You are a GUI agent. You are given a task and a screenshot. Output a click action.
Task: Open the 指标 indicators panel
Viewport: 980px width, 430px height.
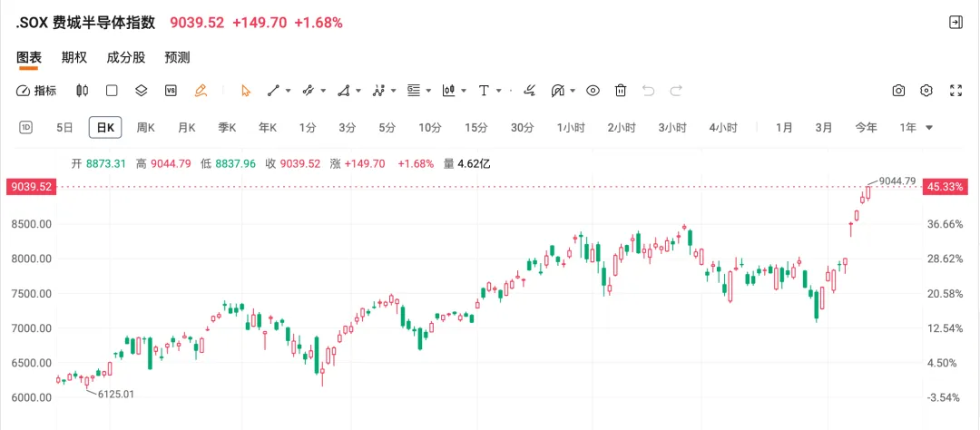[x=36, y=91]
